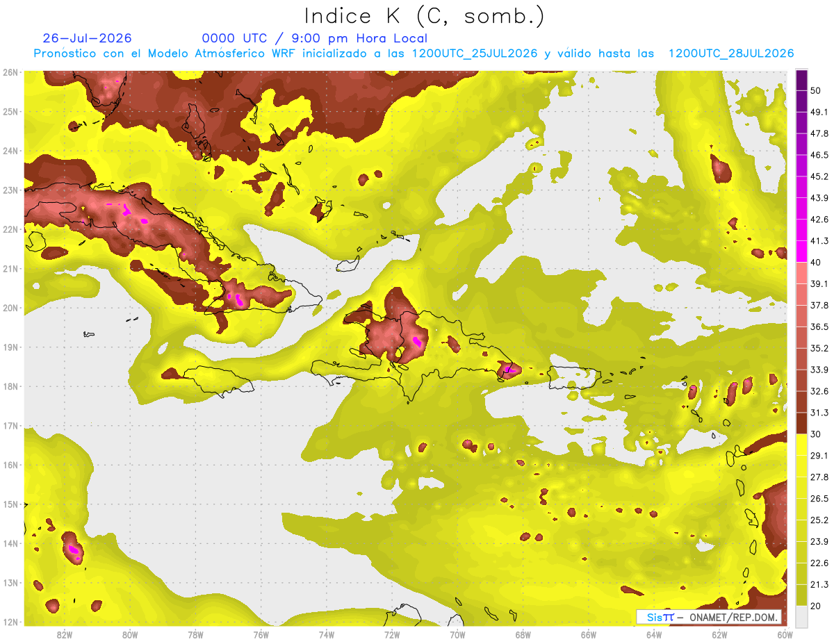Viewport: 834px width, 644px height.
Task: Click the 70W longitude label
Action: pos(457,634)
